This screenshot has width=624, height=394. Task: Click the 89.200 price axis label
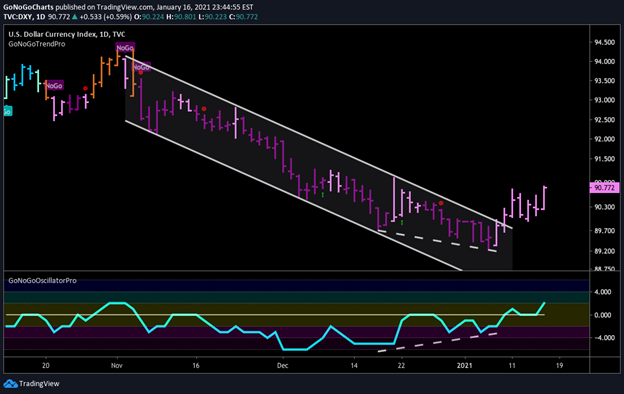click(x=604, y=251)
